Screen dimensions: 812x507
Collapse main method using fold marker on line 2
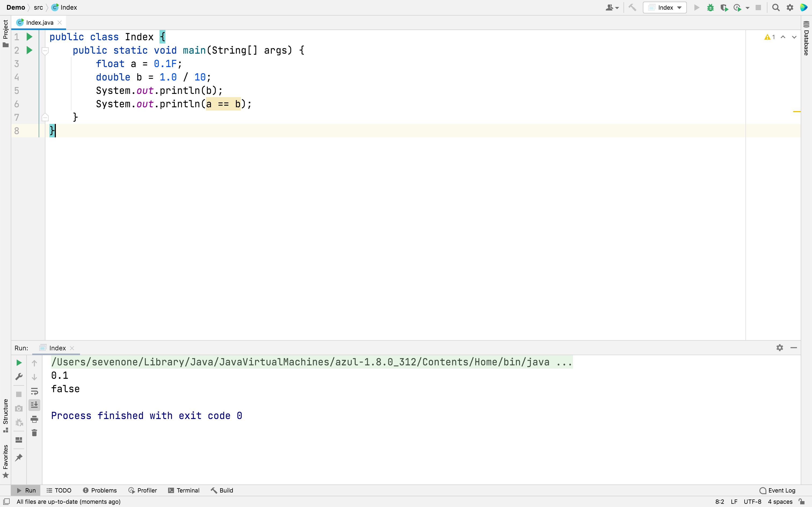pos(45,51)
